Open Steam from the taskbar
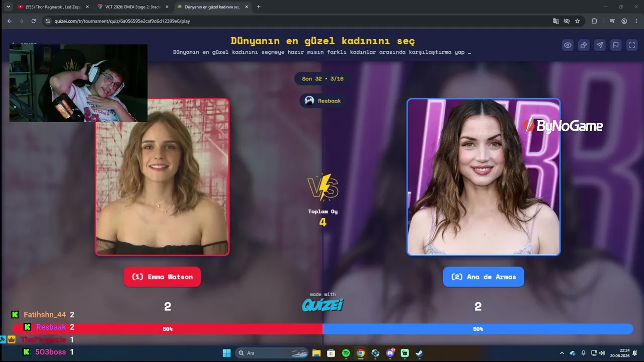This screenshot has width=644, height=362. coord(420,353)
